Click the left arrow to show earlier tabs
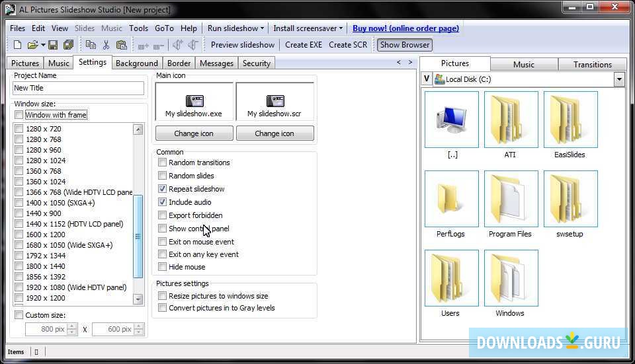The image size is (635, 364). 399,62
